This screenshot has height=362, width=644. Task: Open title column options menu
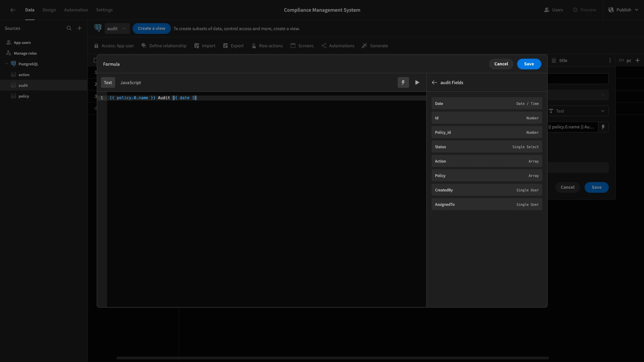[x=610, y=61]
